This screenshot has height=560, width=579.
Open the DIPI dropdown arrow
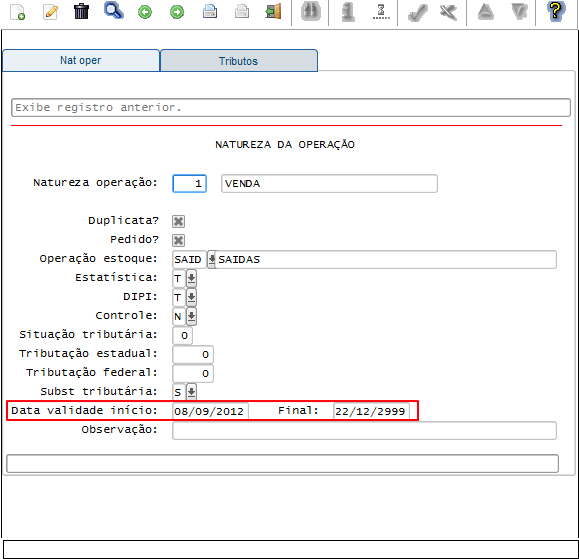pyautogui.click(x=191, y=298)
